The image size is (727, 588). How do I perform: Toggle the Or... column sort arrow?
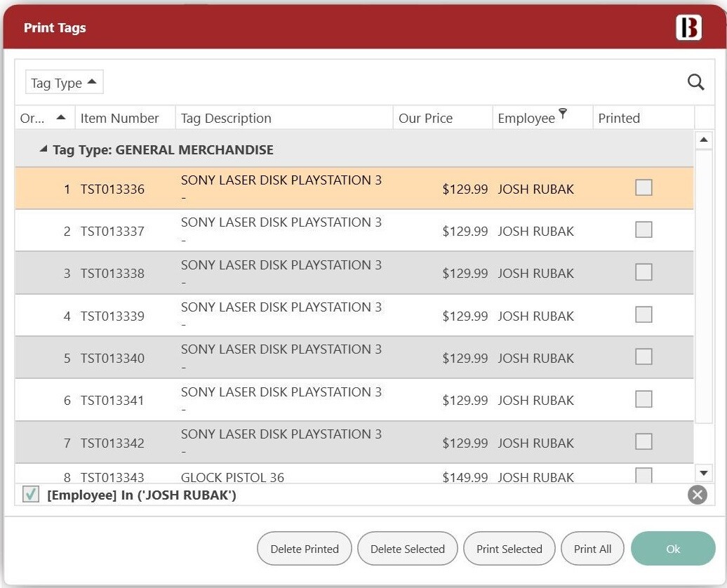click(61, 117)
